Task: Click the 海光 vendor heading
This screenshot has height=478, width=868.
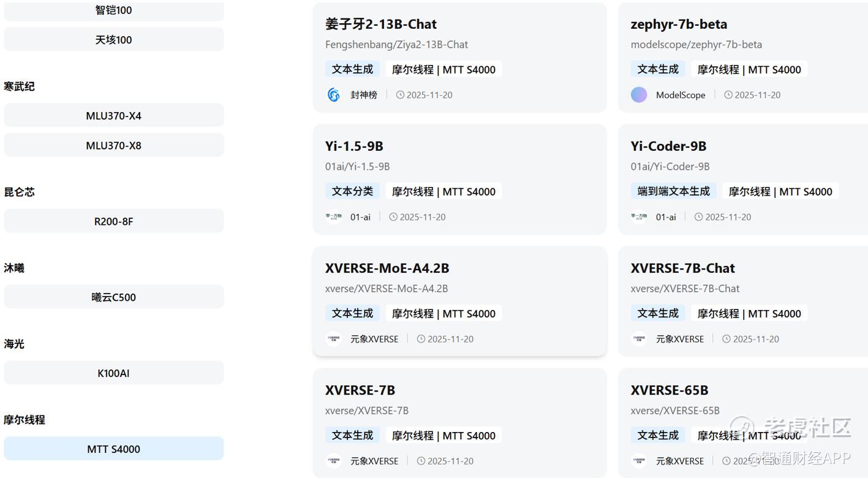Action: 14,344
